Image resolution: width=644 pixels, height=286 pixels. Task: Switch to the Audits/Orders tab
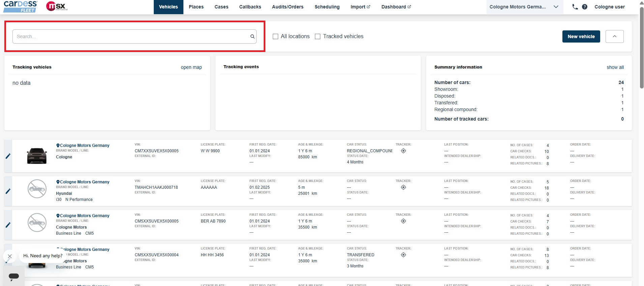pyautogui.click(x=288, y=7)
